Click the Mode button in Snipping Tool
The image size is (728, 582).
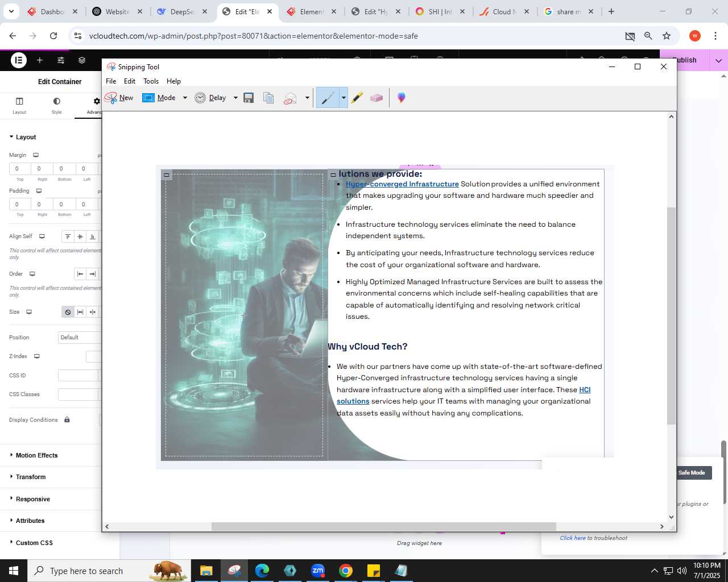pyautogui.click(x=159, y=98)
